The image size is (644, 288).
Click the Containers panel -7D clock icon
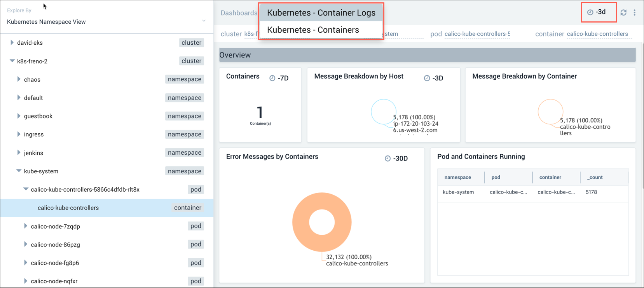click(x=272, y=78)
